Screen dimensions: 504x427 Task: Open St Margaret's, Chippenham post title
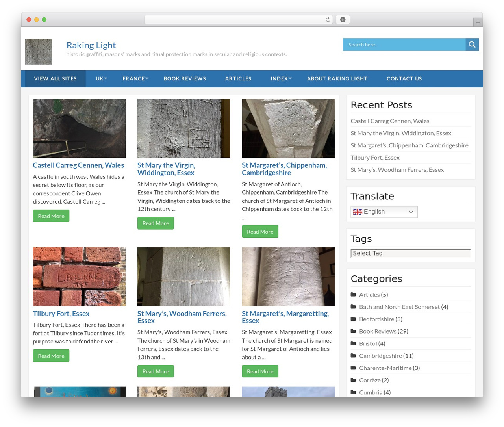(x=284, y=169)
